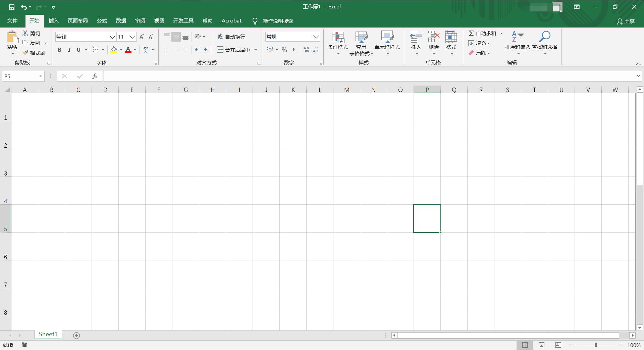Apply yellow fill color bucket

coord(114,50)
